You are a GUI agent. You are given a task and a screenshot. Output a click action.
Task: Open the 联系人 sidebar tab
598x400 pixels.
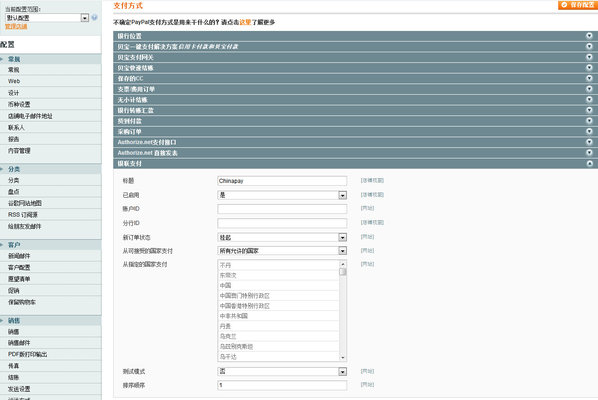(x=51, y=127)
